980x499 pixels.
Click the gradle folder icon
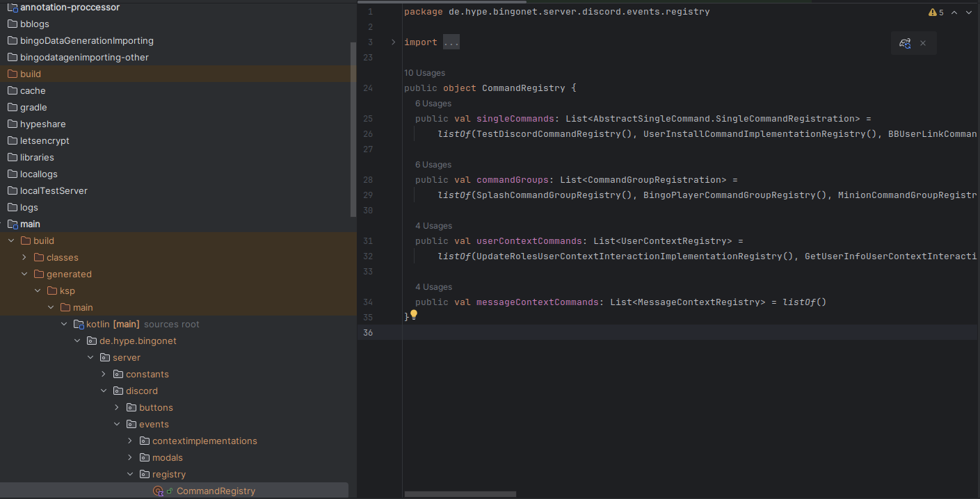point(12,107)
